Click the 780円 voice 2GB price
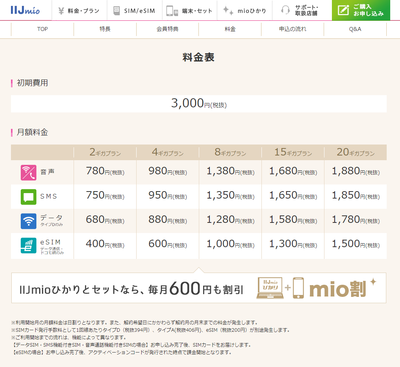The height and width of the screenshot is (367, 400). pyautogui.click(x=105, y=171)
